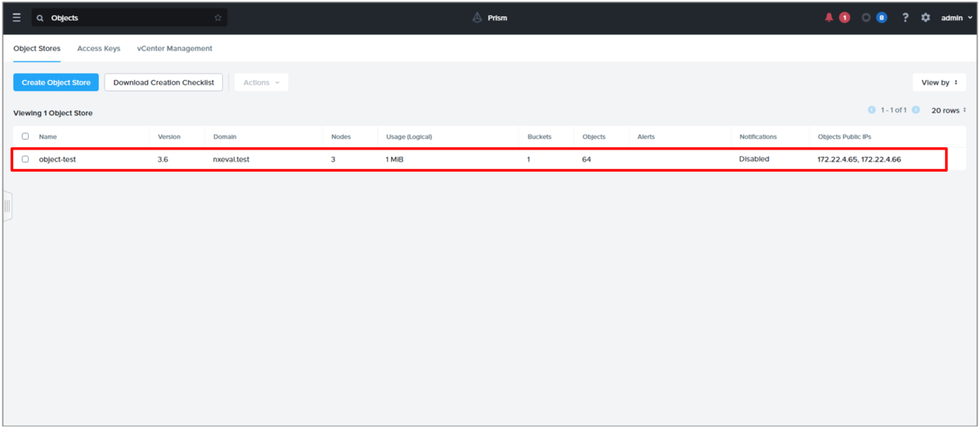Sort by the Version column header

169,136
